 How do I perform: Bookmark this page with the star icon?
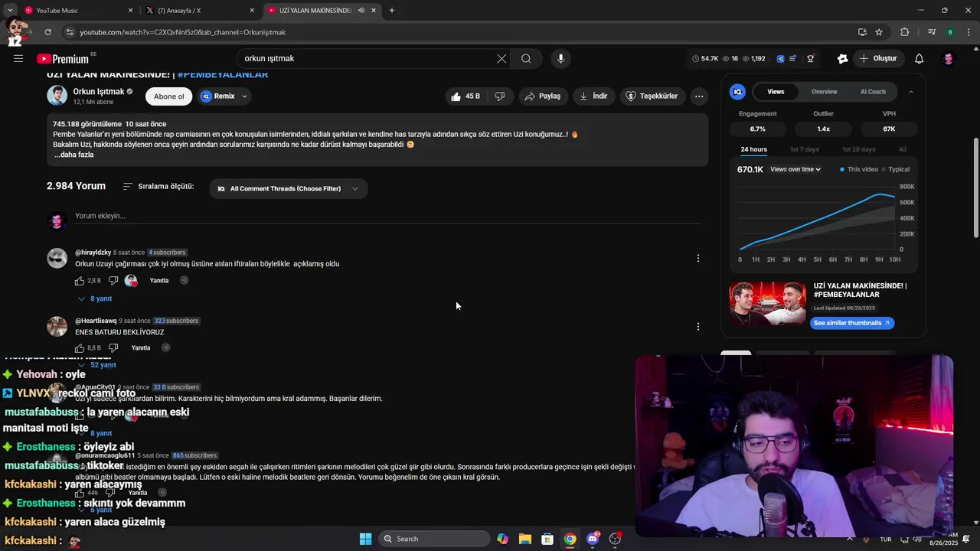pos(879,32)
